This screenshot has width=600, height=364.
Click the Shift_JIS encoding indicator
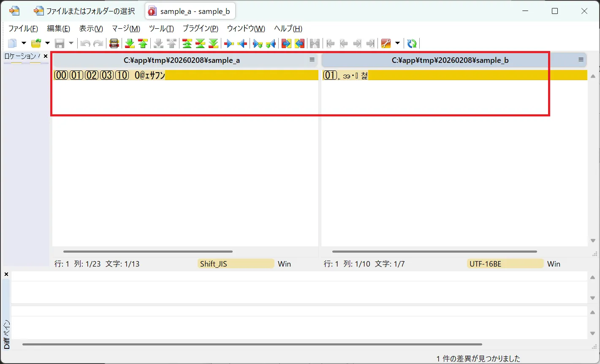coord(235,264)
